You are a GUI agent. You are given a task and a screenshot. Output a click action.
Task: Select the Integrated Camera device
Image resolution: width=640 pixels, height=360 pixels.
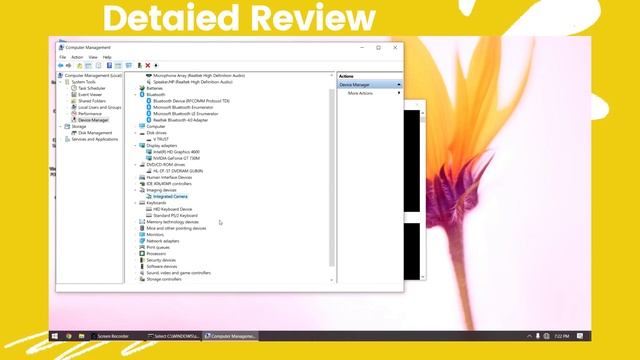click(x=170, y=196)
